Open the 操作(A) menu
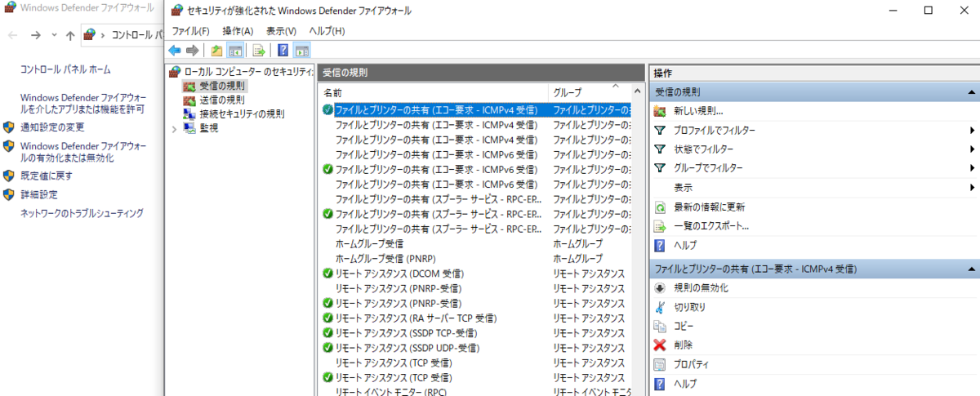 [238, 31]
